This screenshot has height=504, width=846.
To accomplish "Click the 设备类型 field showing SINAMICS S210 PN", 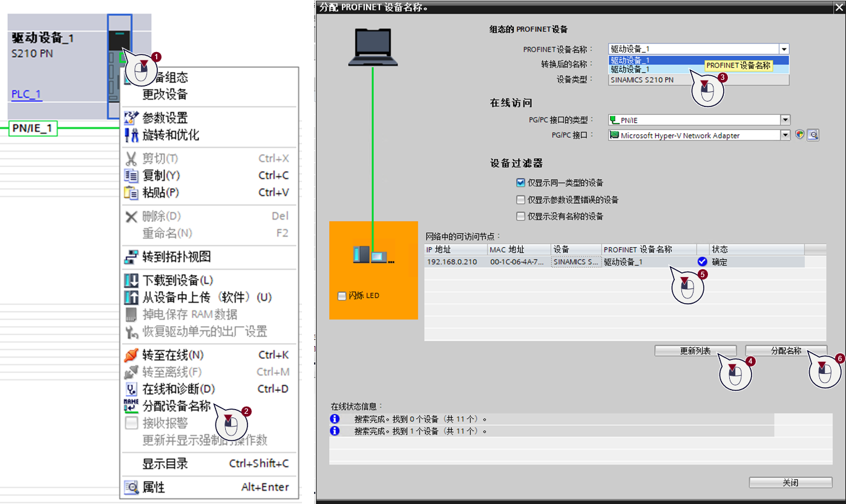I will click(698, 79).
